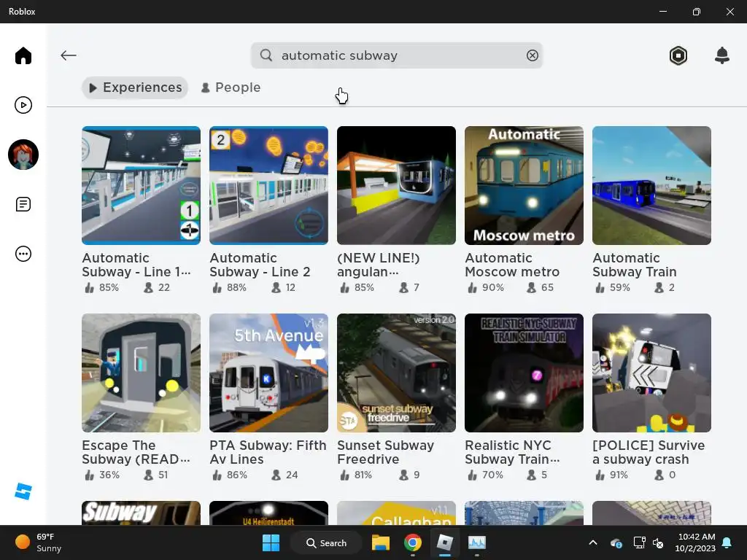This screenshot has width=747, height=560.
Task: Clear the search text with X icon
Action: click(x=532, y=55)
